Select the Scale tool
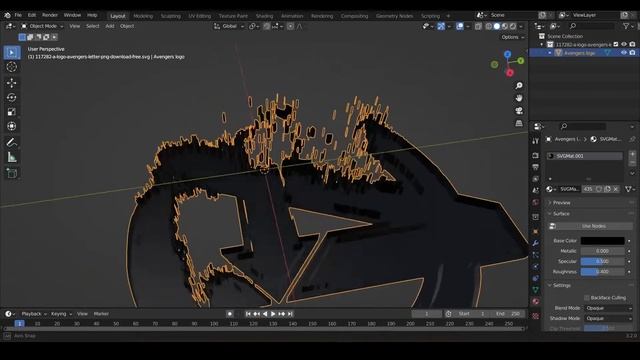Image resolution: width=640 pixels, height=360 pixels. (11, 112)
